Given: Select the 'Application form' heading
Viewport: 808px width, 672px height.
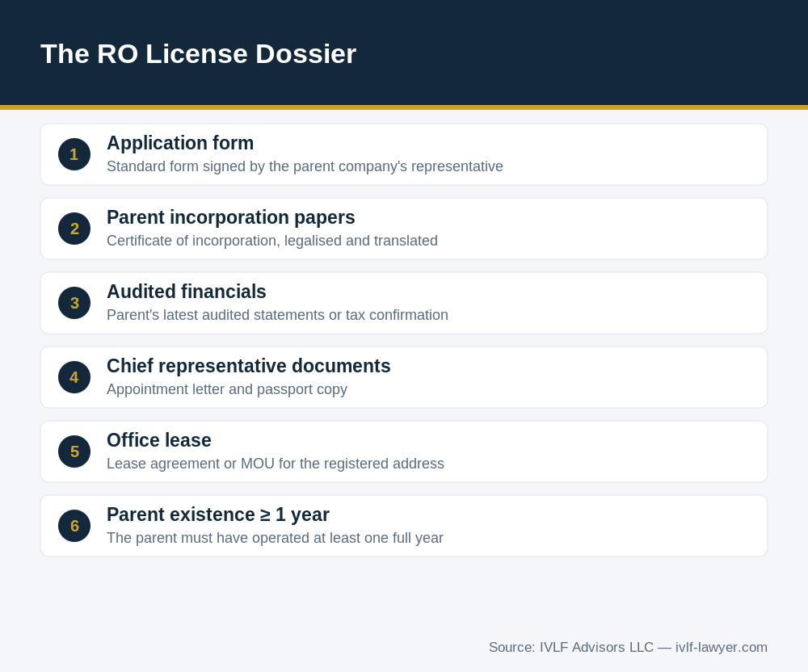Looking at the screenshot, I should (x=180, y=143).
